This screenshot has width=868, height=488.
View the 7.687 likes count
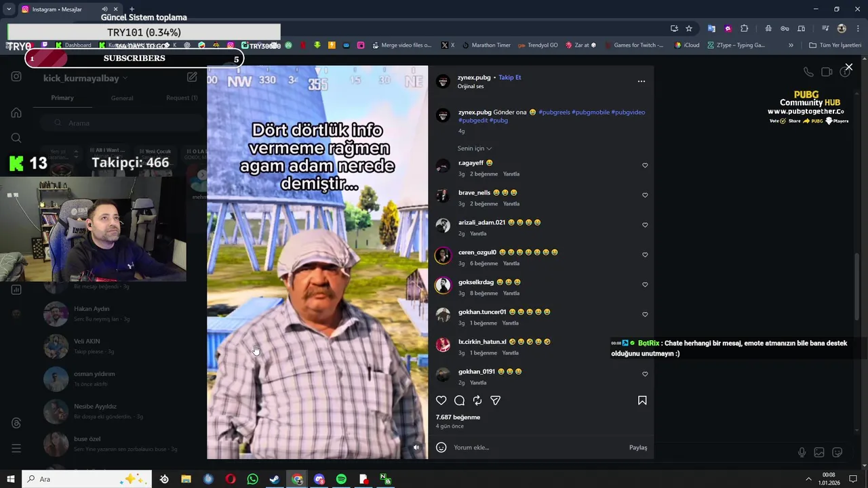click(x=458, y=418)
